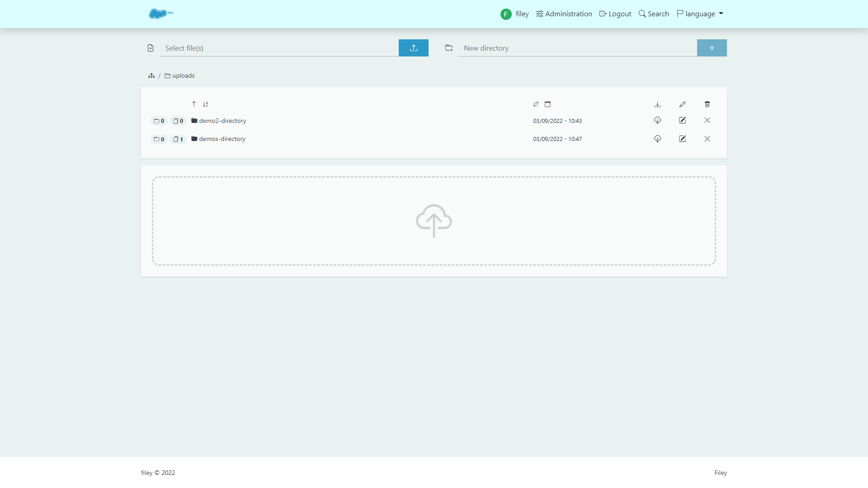Click the pencil icon in the header row

[x=682, y=104]
